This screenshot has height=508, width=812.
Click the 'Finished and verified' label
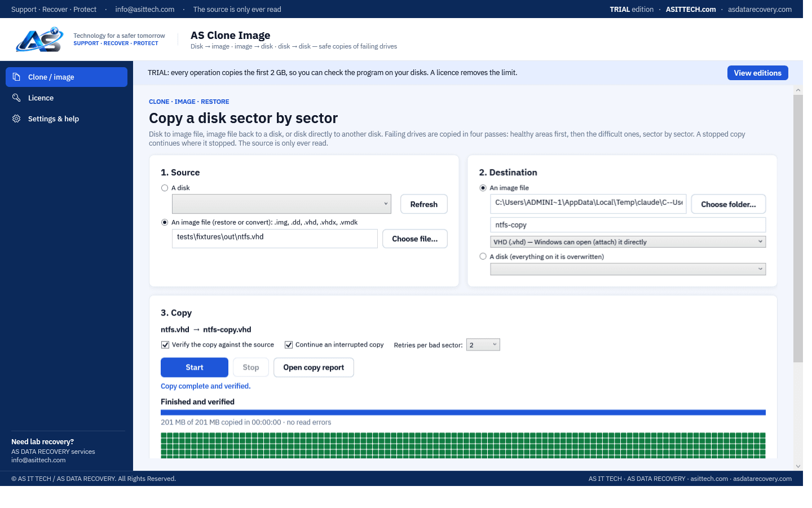click(197, 402)
